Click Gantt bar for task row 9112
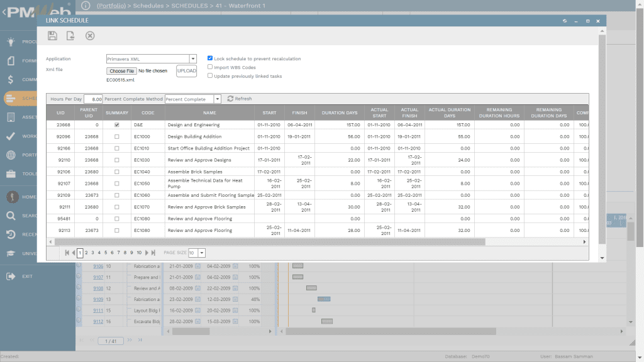 [x=327, y=321]
